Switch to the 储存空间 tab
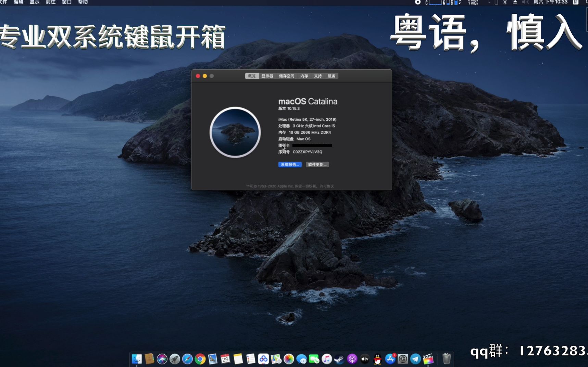Image resolution: width=588 pixels, height=367 pixels. point(286,76)
